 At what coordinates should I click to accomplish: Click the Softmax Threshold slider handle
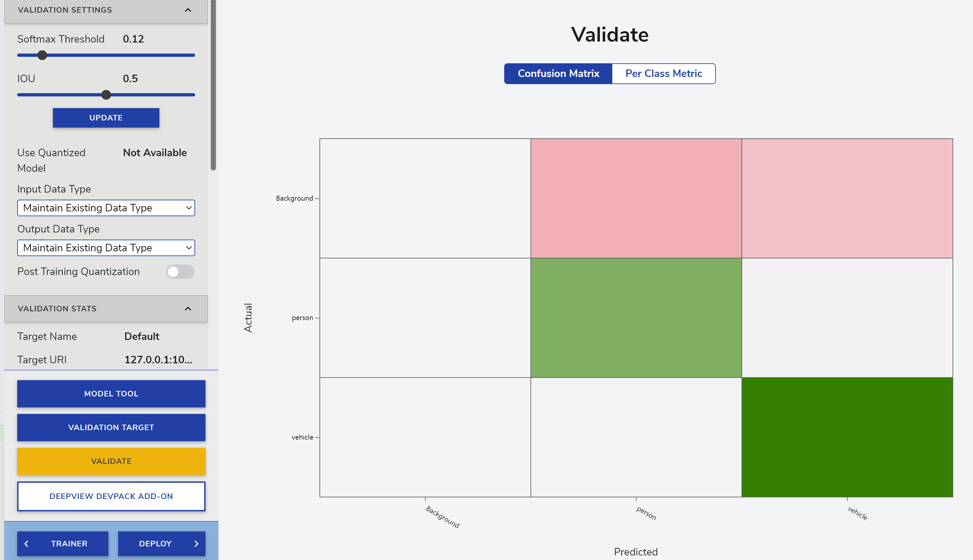click(x=42, y=56)
